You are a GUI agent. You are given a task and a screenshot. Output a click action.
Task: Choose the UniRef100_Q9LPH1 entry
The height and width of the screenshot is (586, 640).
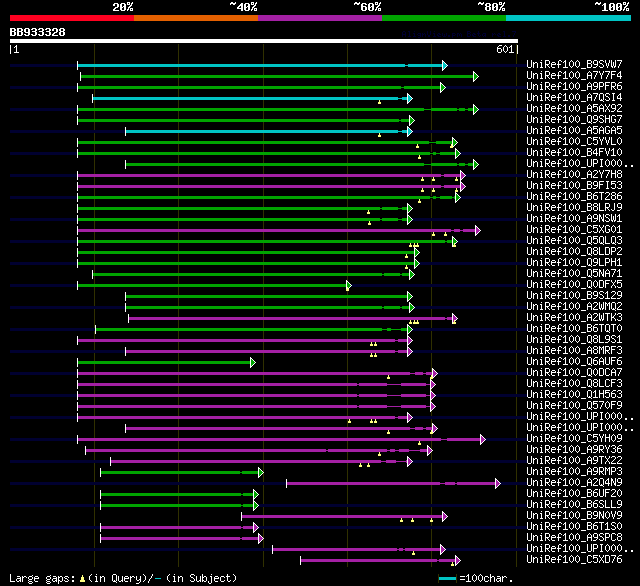[574, 263]
